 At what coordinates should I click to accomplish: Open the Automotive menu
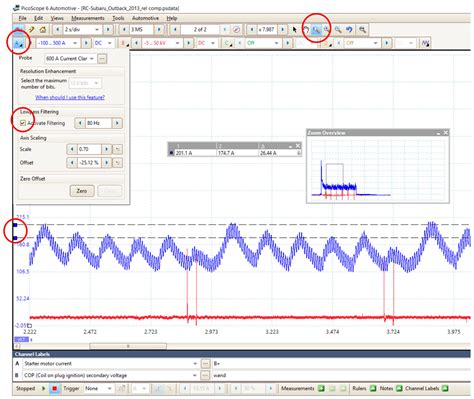click(145, 18)
